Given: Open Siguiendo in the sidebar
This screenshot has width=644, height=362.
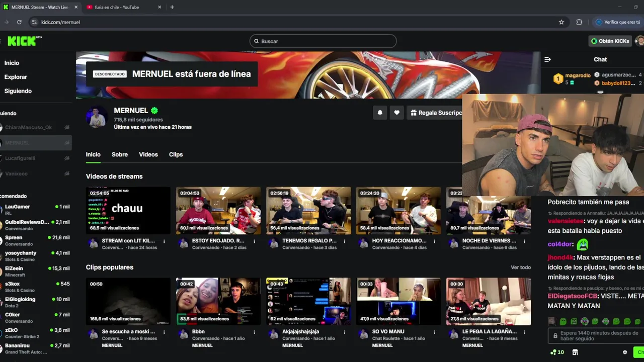Looking at the screenshot, I should pos(18,91).
